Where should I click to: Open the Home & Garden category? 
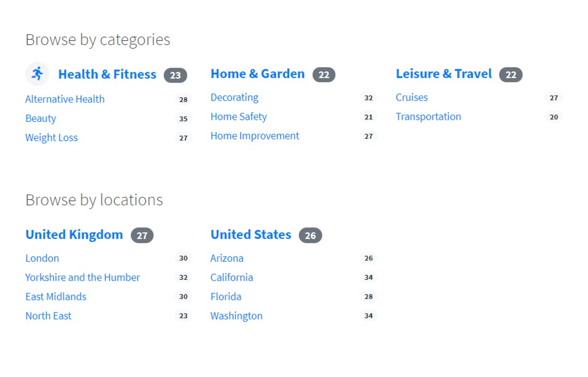(x=257, y=74)
